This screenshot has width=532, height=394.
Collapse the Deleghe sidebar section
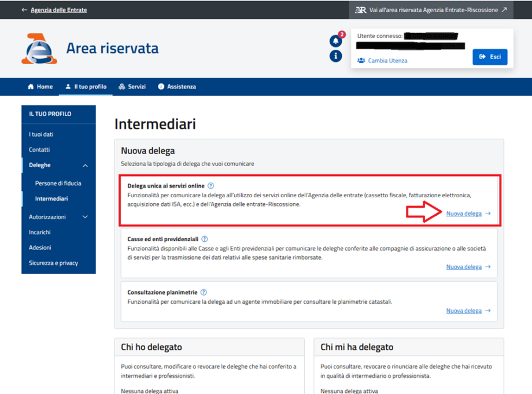[x=85, y=165]
